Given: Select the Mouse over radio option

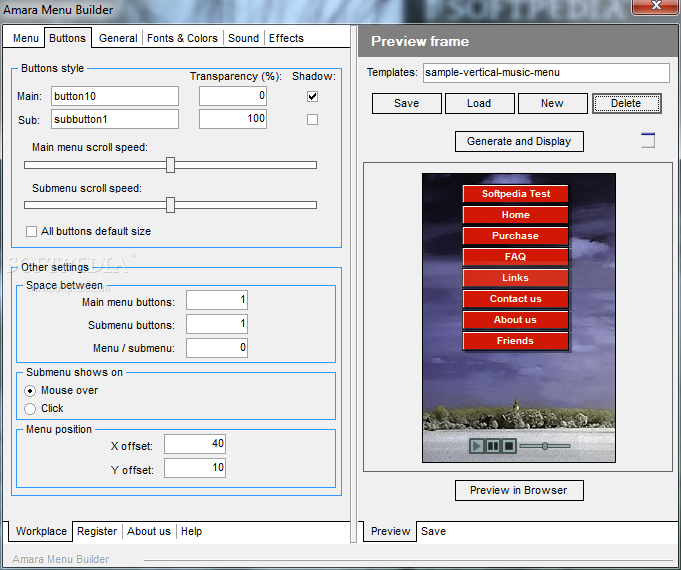Looking at the screenshot, I should [30, 391].
